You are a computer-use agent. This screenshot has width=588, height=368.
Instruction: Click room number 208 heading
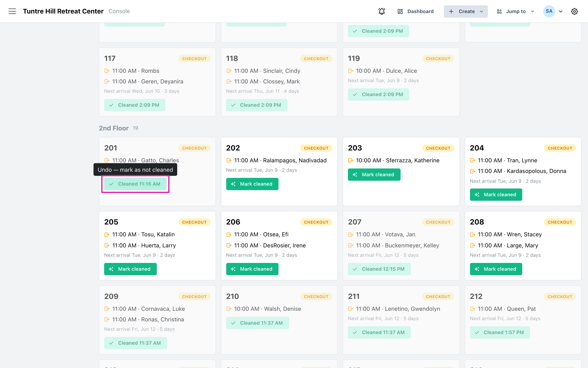coord(477,222)
